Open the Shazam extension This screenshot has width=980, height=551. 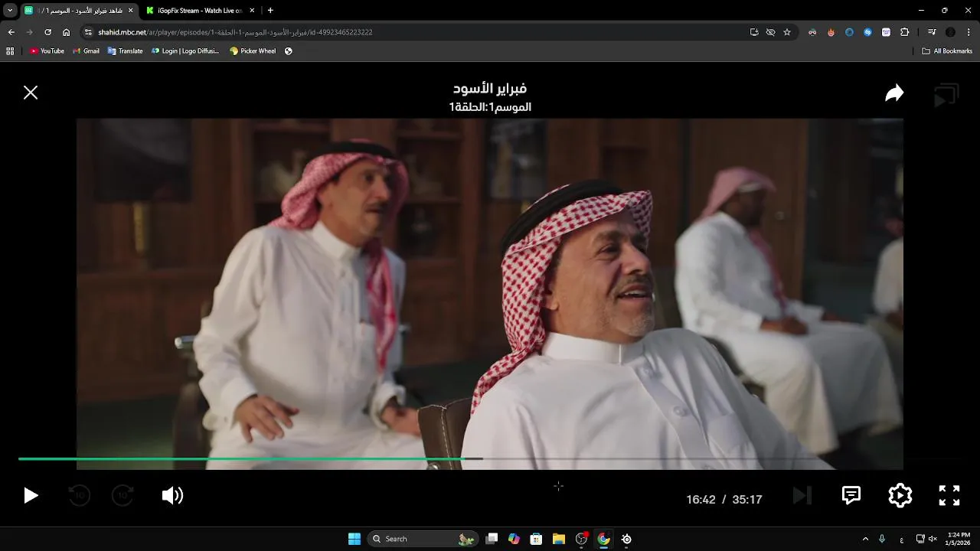coord(867,32)
